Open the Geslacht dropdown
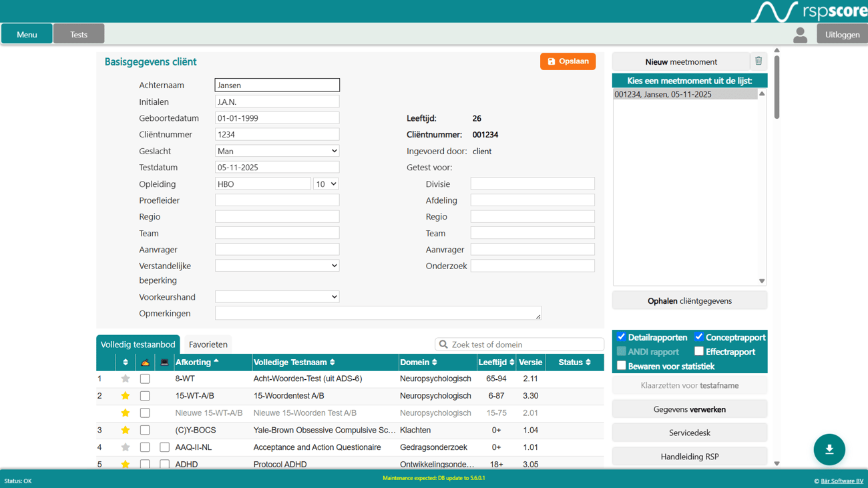This screenshot has height=488, width=868. coord(276,151)
